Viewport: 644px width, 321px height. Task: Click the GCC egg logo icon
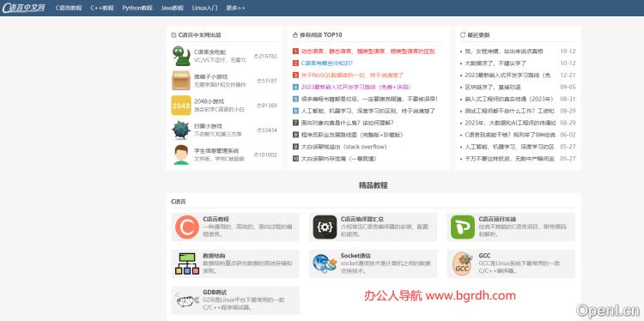pyautogui.click(x=463, y=263)
